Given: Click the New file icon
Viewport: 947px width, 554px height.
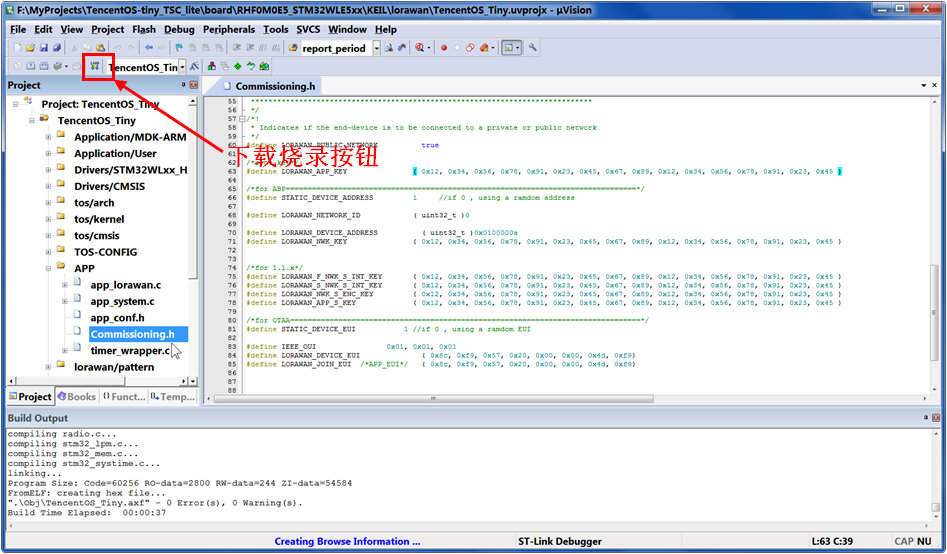Looking at the screenshot, I should tap(18, 48).
